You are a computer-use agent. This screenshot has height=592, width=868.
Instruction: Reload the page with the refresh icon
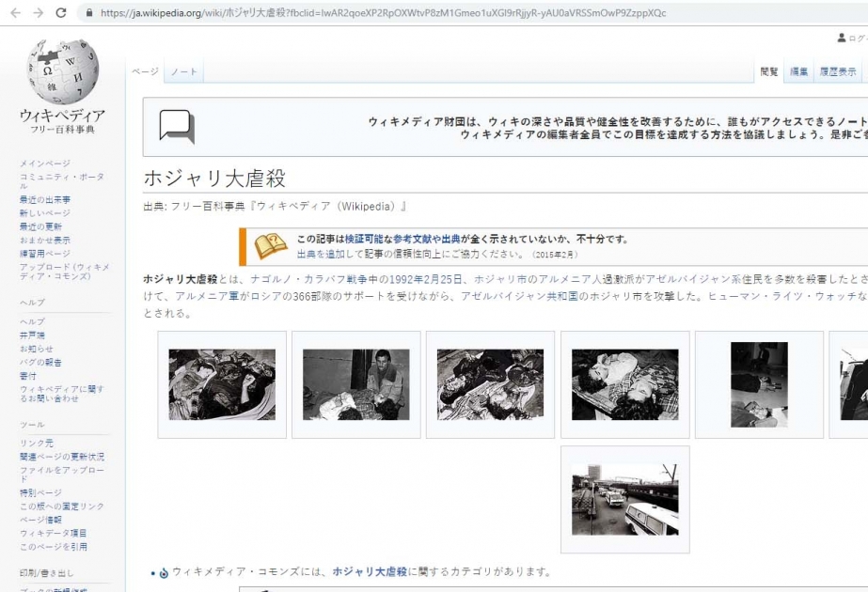click(61, 13)
